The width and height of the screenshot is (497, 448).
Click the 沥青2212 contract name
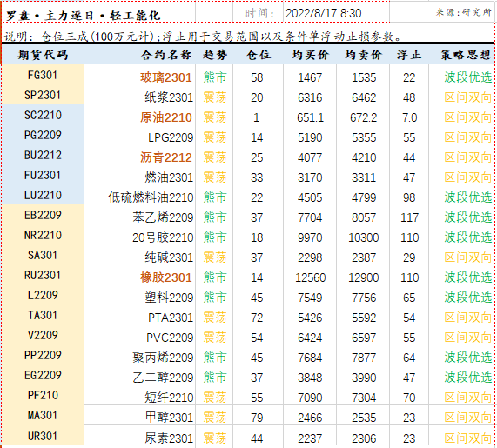166,157
